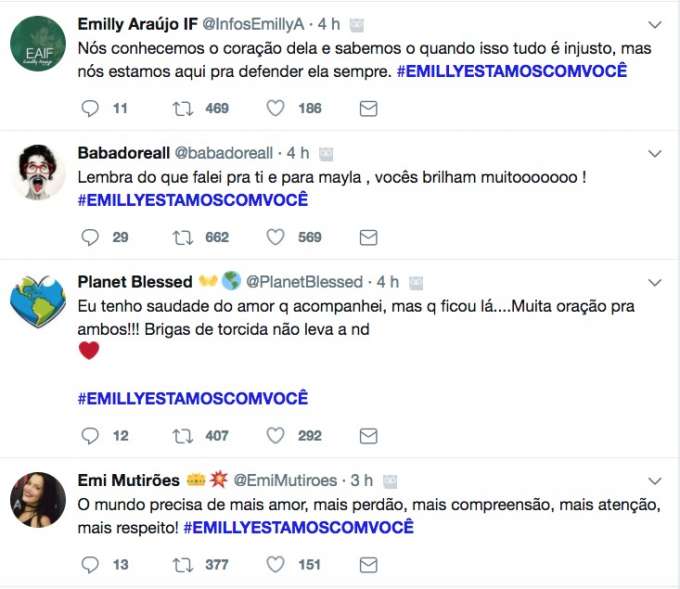Open the Planet Blessed tweet dropdown arrow
This screenshot has height=589, width=680.
click(x=655, y=283)
